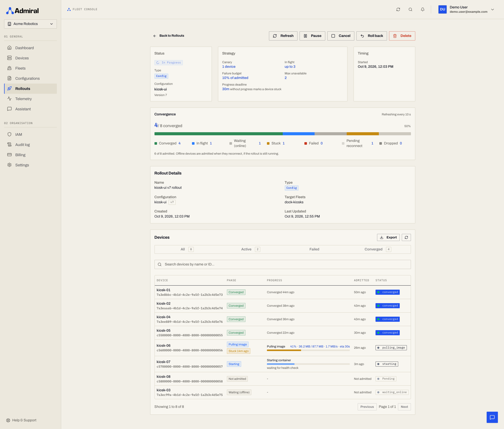Click the device search input field

tap(282, 264)
